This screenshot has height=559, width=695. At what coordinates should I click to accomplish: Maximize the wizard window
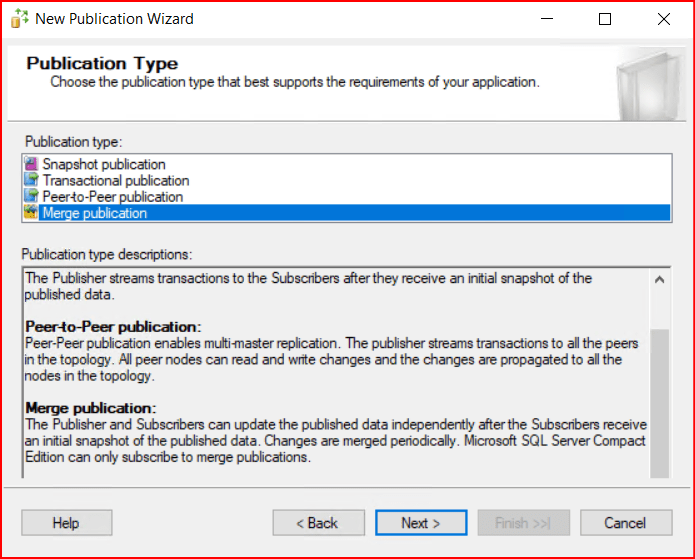point(605,19)
